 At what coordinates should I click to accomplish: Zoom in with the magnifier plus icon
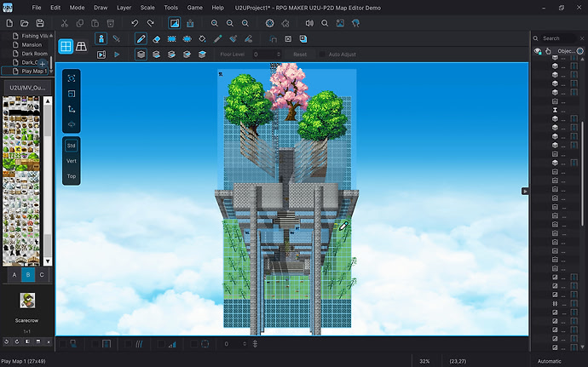pyautogui.click(x=214, y=23)
